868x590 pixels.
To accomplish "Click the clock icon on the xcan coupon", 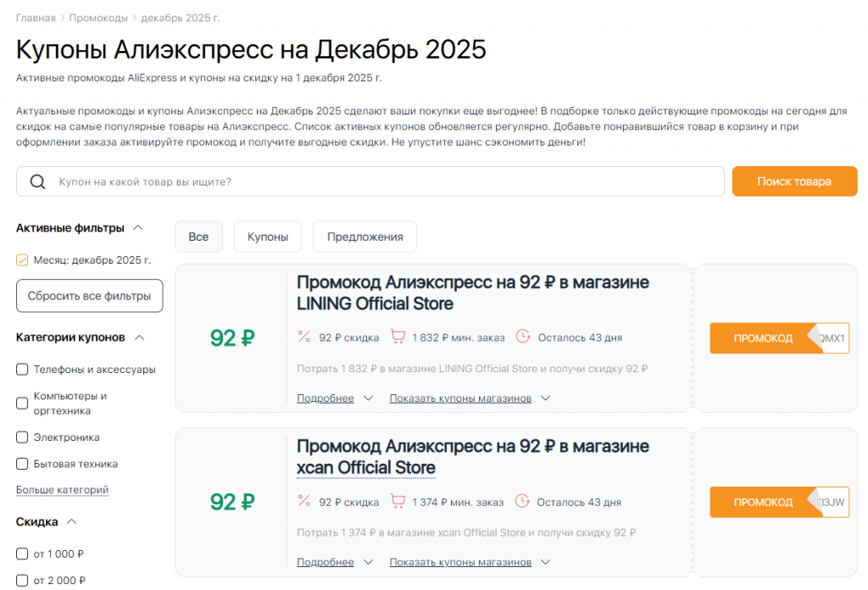I will pyautogui.click(x=524, y=501).
